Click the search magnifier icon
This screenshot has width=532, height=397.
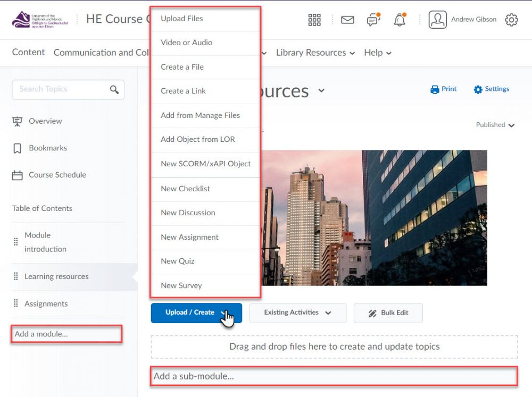click(x=114, y=89)
